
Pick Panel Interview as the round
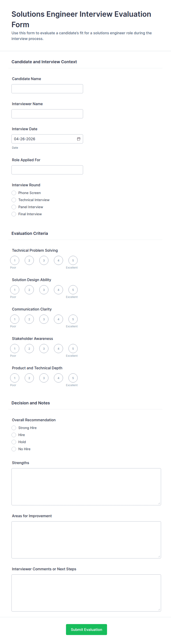coord(14,207)
